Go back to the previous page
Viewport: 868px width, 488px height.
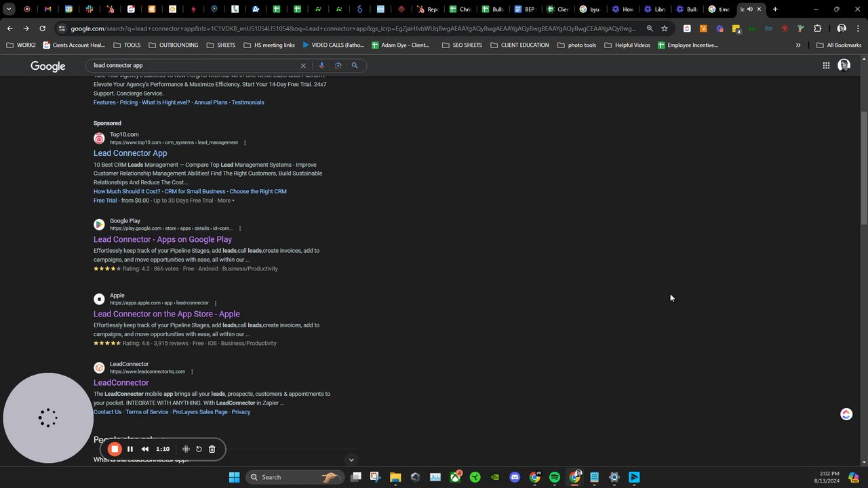point(9,28)
